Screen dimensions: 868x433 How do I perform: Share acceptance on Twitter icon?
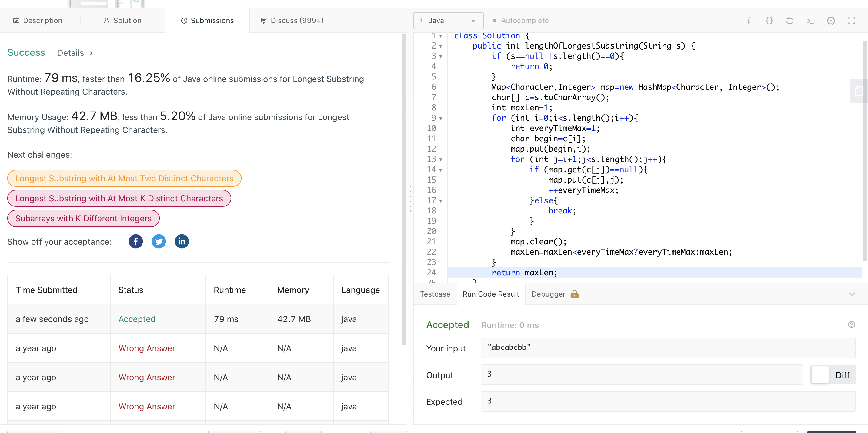(159, 241)
